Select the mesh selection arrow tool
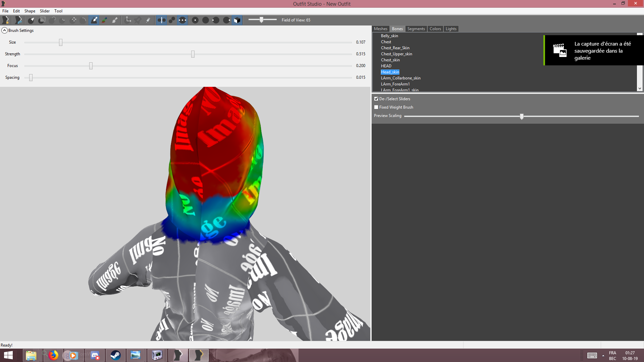This screenshot has width=644, height=362. [31, 20]
